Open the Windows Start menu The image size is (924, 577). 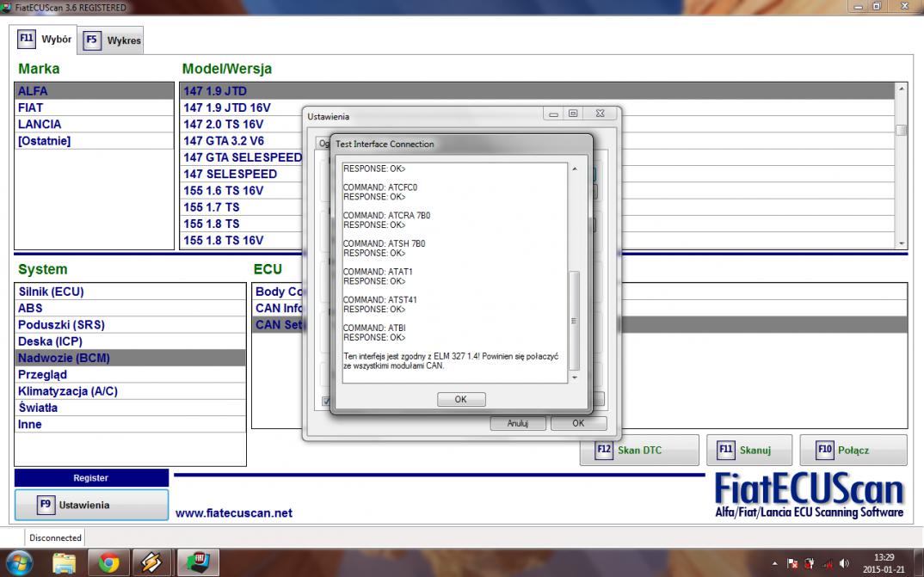coord(20,562)
